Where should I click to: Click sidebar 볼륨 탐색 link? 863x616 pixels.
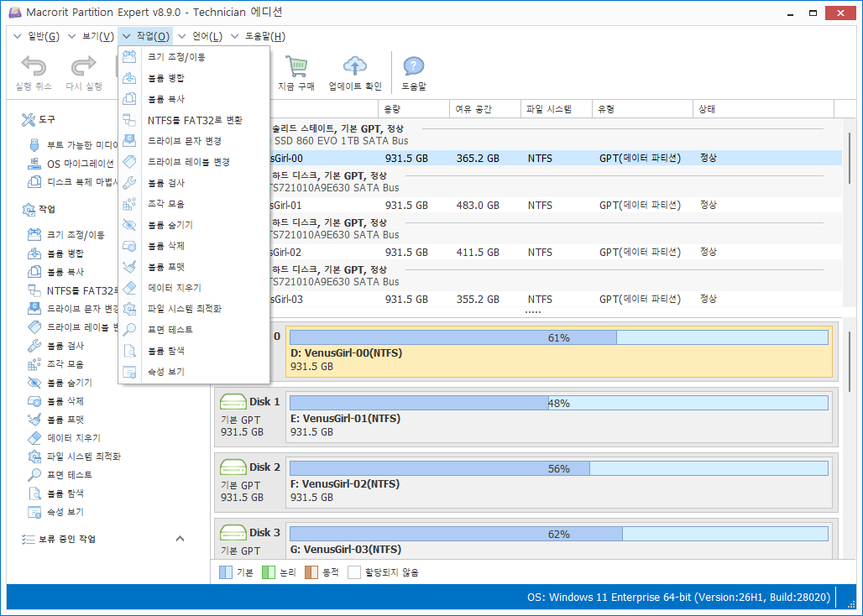[65, 493]
